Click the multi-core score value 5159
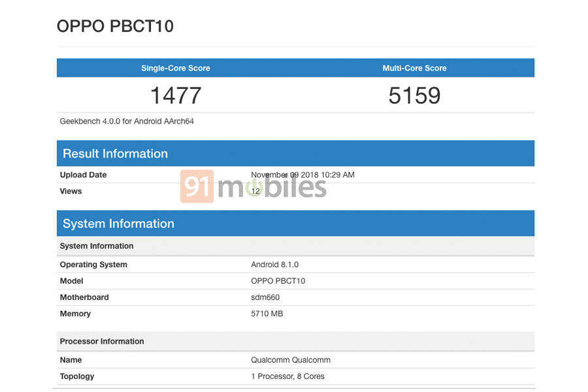 [414, 95]
